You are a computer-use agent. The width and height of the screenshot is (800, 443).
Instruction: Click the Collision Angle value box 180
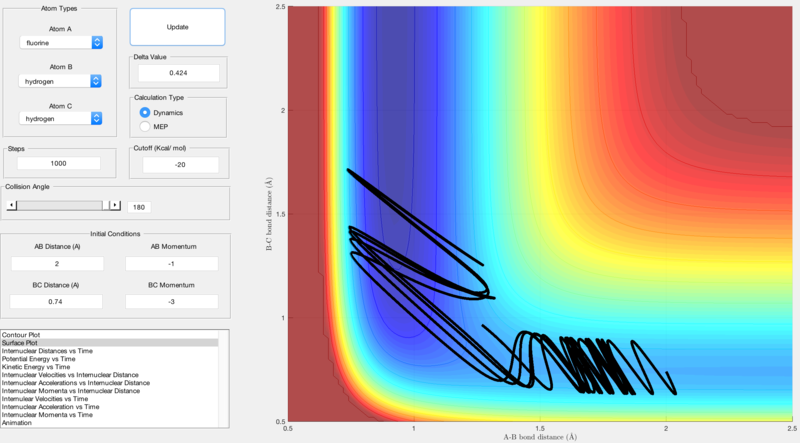(x=139, y=207)
